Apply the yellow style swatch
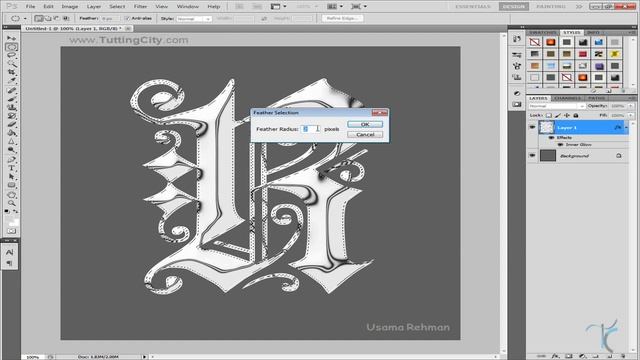640x360 pixels. pos(614,54)
